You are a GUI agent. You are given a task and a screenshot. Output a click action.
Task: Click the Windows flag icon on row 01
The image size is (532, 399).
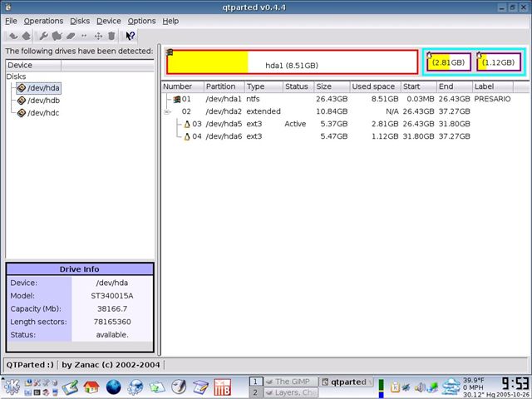(177, 100)
